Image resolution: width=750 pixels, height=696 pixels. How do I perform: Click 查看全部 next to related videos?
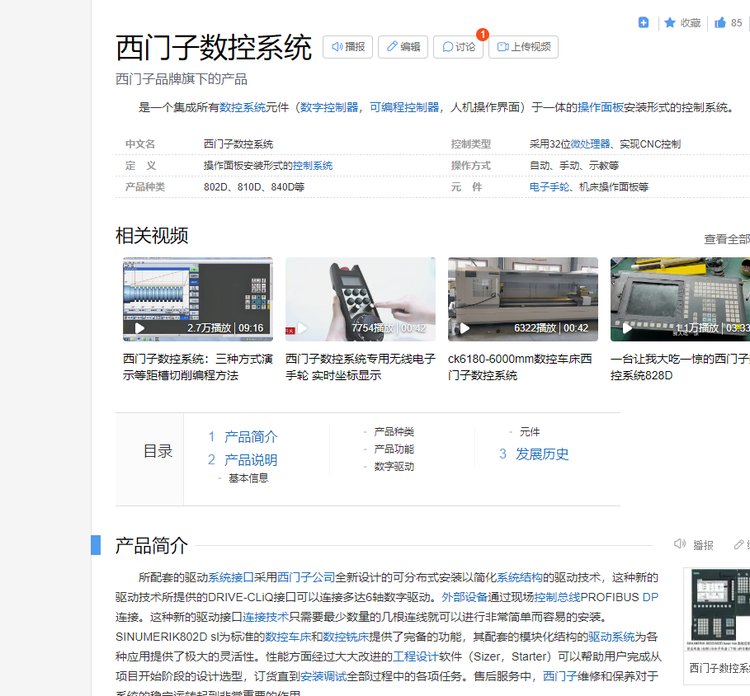click(726, 239)
